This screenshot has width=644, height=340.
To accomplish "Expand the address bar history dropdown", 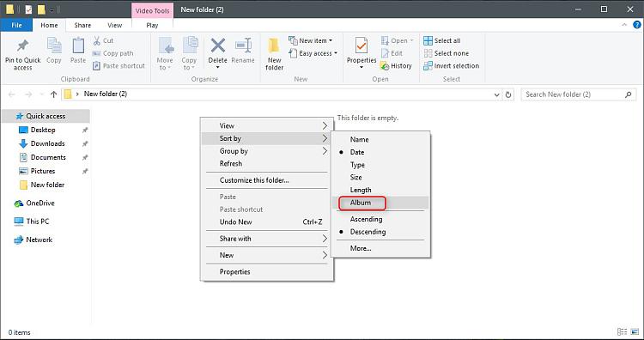I will pyautogui.click(x=497, y=94).
